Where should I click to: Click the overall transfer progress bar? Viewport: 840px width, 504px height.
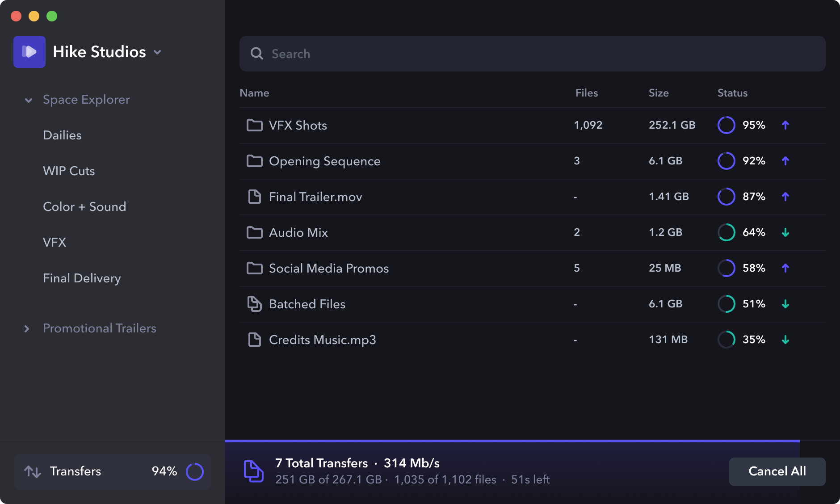pos(512,441)
